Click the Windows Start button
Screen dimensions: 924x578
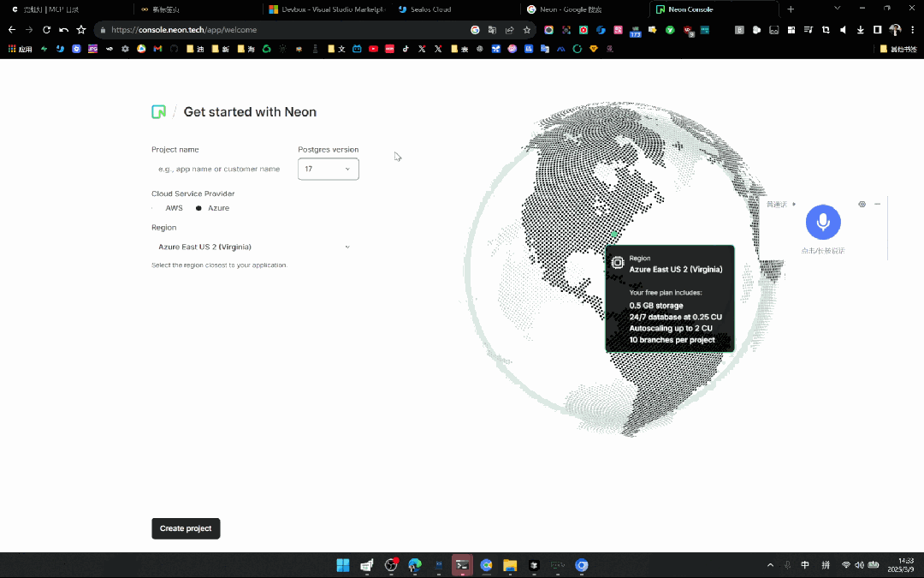click(x=343, y=565)
